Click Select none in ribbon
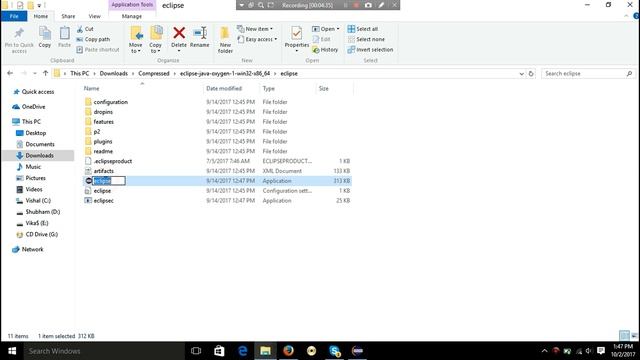 pyautogui.click(x=366, y=39)
